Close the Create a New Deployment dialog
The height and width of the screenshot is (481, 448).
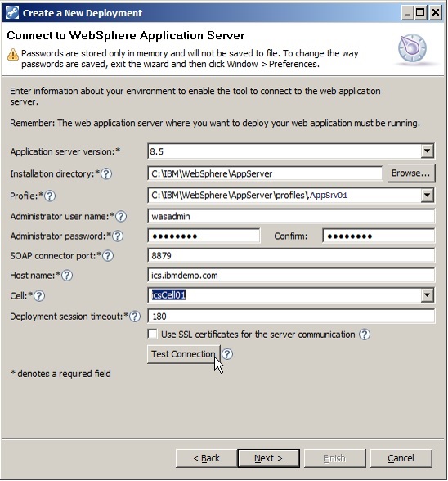pos(436,13)
